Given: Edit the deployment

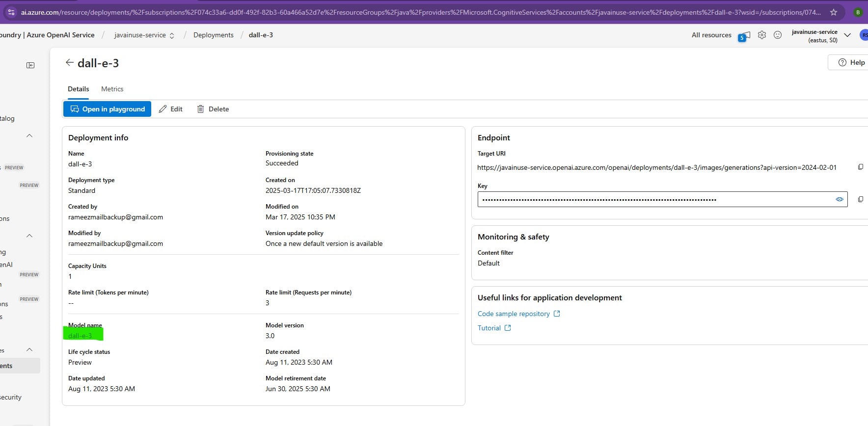Looking at the screenshot, I should coord(171,109).
